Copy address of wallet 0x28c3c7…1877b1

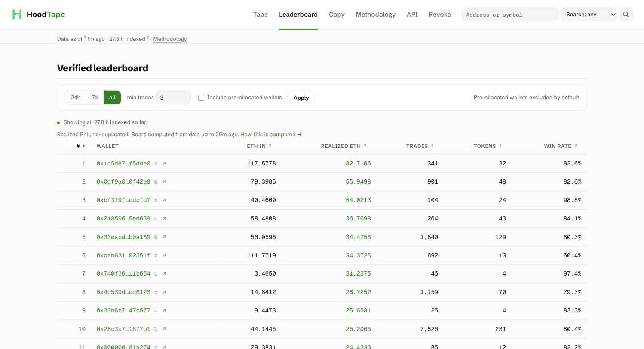pos(156,329)
